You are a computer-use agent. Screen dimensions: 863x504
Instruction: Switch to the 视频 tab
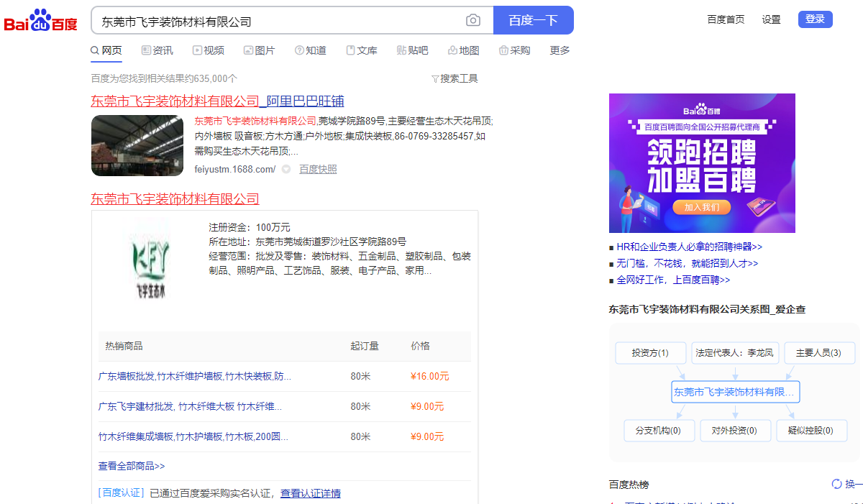pos(209,50)
